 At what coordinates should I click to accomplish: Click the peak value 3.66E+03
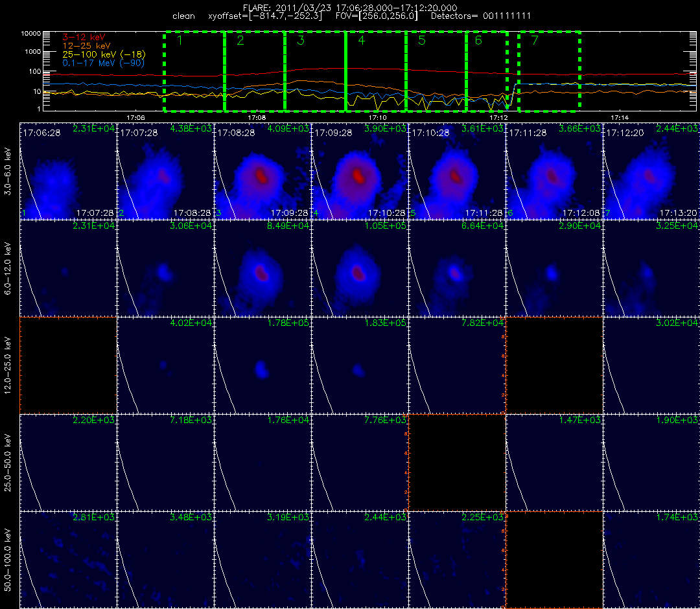[580, 128]
